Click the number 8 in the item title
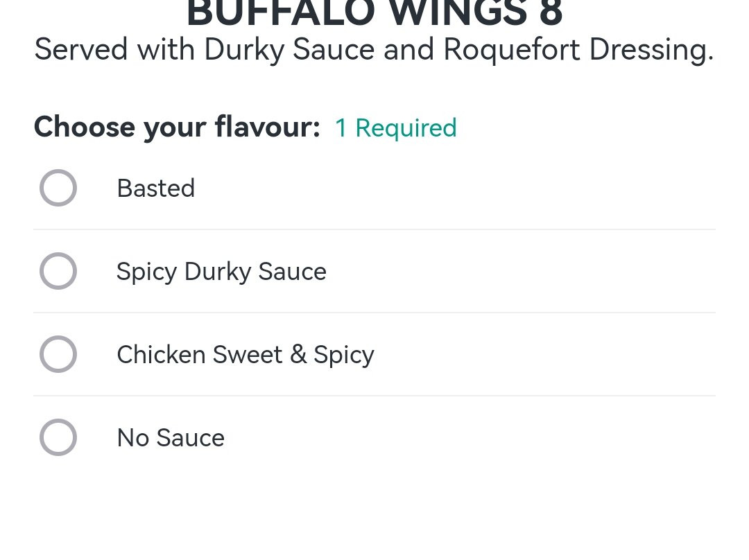749x560 pixels. [x=550, y=14]
